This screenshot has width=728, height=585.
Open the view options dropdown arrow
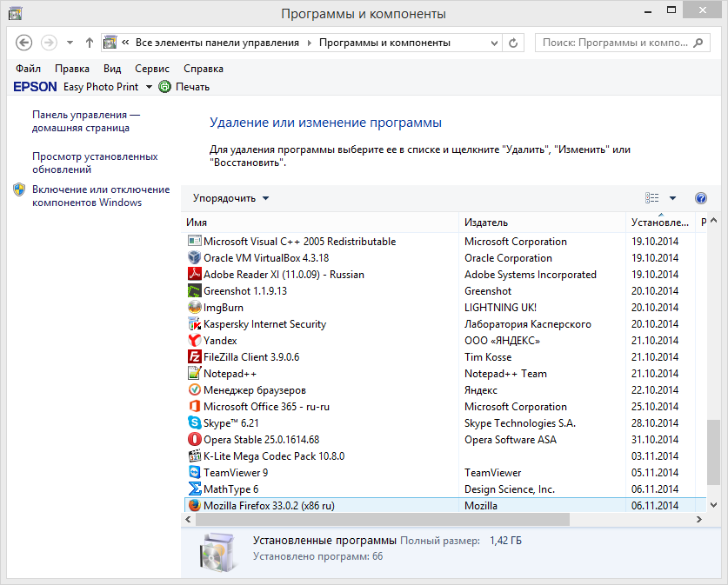tap(672, 198)
